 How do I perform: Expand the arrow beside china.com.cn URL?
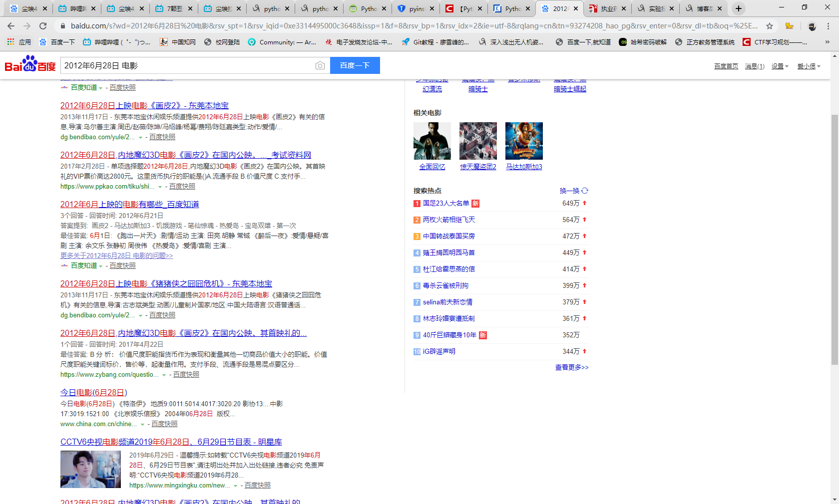click(142, 425)
